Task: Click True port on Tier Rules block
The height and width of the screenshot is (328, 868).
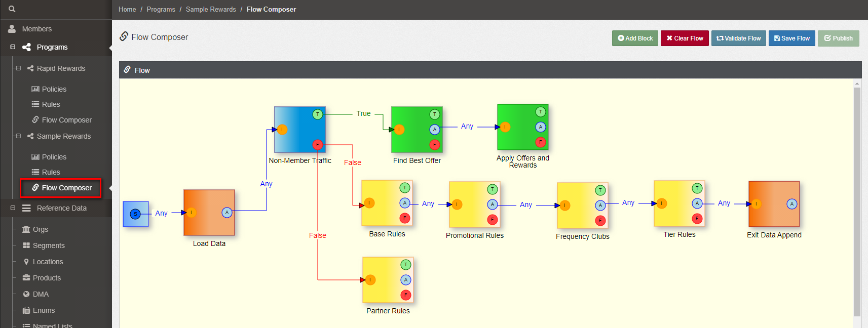Action: pyautogui.click(x=697, y=188)
